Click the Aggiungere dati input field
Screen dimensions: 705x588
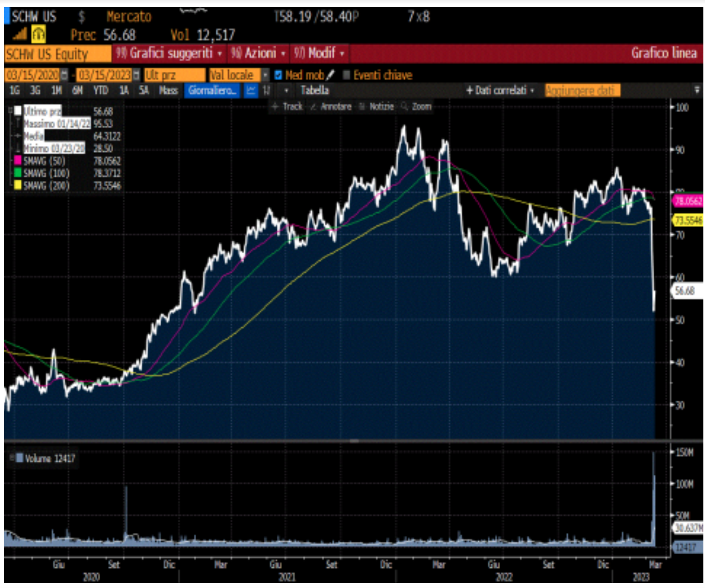pos(582,90)
